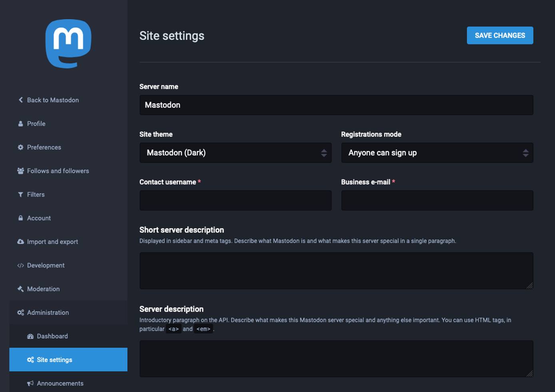This screenshot has height=392, width=555.
Task: Open Preferences via its gear icon
Action: click(x=20, y=147)
